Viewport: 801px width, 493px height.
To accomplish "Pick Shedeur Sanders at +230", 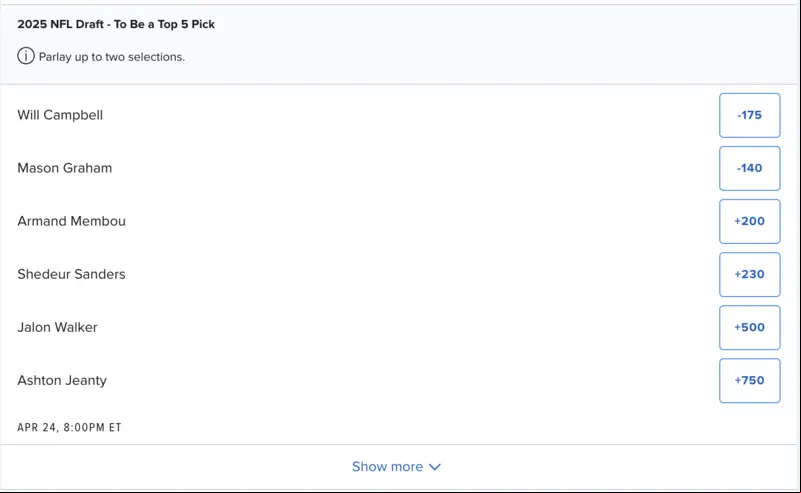I will tap(749, 274).
